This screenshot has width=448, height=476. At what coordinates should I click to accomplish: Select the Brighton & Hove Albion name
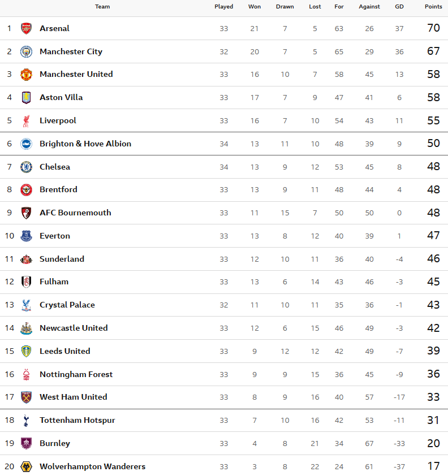(x=85, y=144)
